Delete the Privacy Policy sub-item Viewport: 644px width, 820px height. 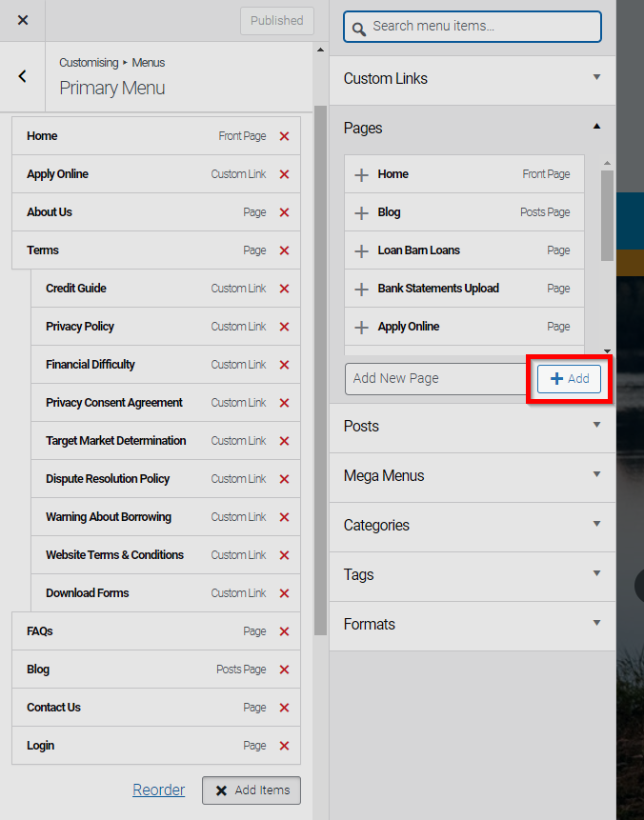(x=284, y=327)
